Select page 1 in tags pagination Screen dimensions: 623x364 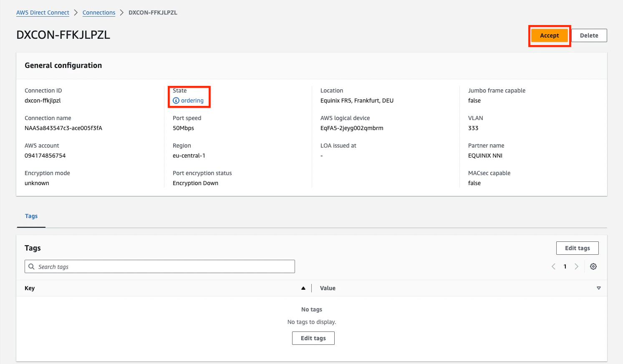click(x=565, y=266)
